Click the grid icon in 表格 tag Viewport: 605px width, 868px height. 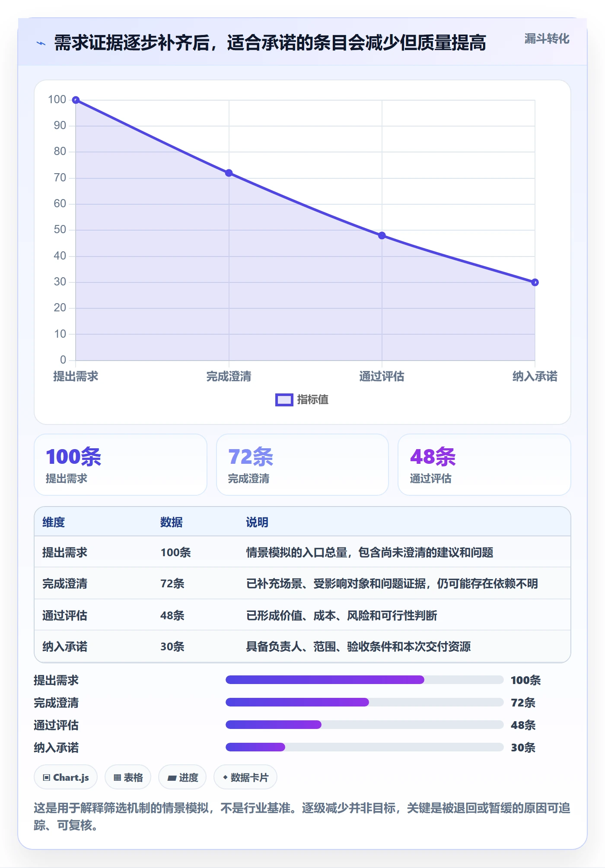(117, 778)
